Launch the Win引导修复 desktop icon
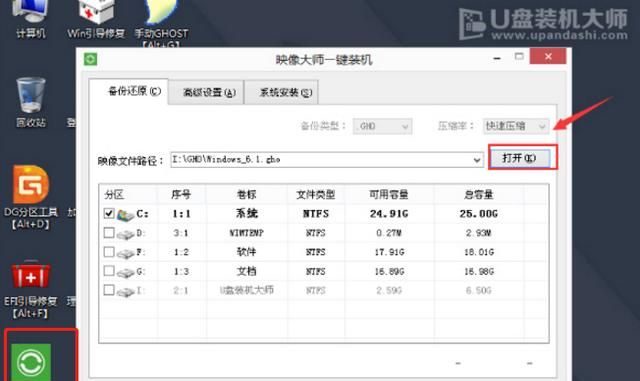This screenshot has height=381, width=640. pyautogui.click(x=96, y=18)
